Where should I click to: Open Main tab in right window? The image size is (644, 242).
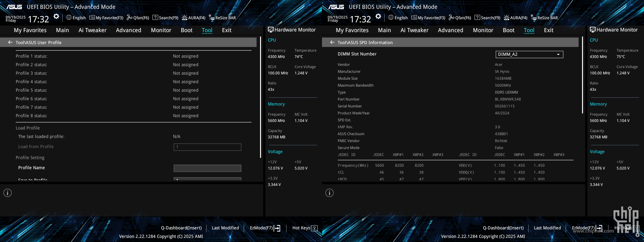[384, 30]
